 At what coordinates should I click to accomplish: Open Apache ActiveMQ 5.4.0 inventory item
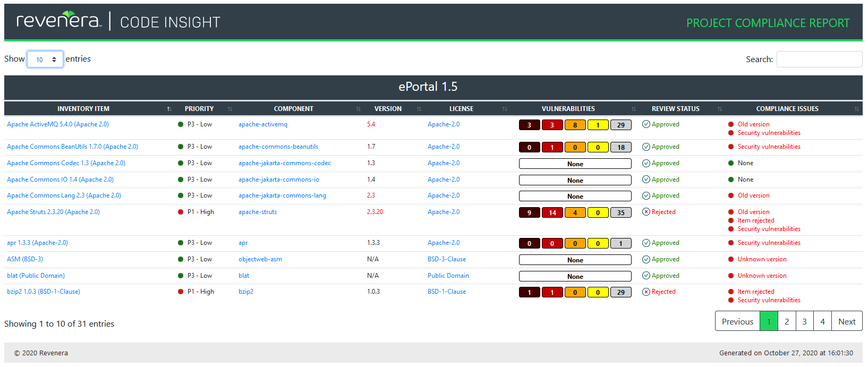[x=58, y=124]
